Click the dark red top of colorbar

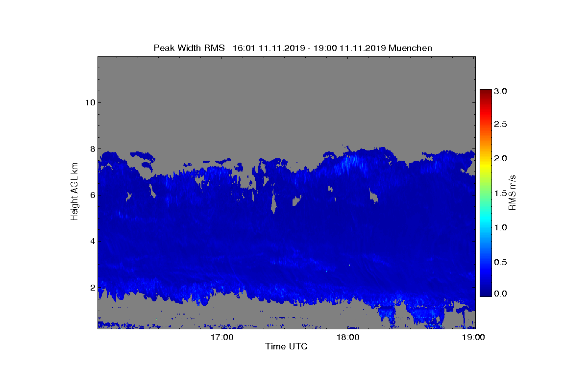click(486, 93)
